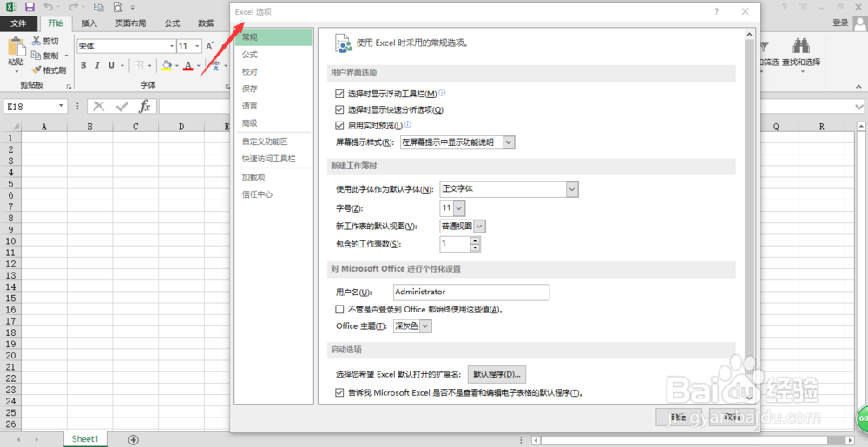The width and height of the screenshot is (868, 447).
Task: Open ribbon font name dropdown
Action: coord(172,47)
